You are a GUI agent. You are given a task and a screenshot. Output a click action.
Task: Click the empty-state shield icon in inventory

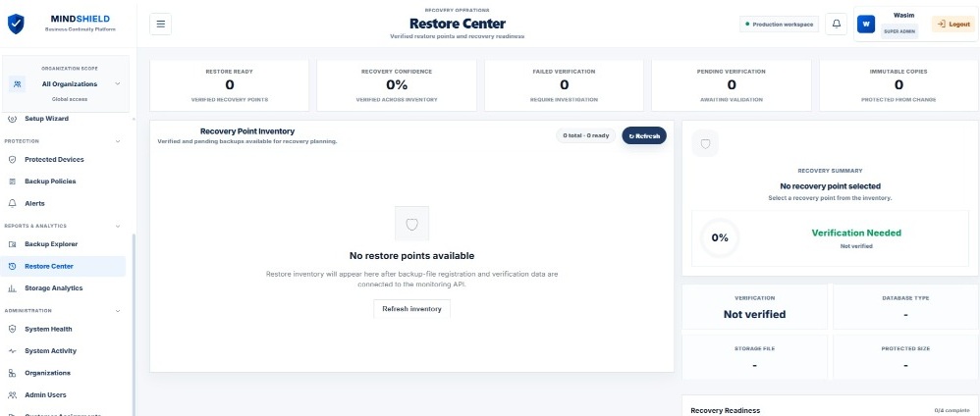pos(411,224)
